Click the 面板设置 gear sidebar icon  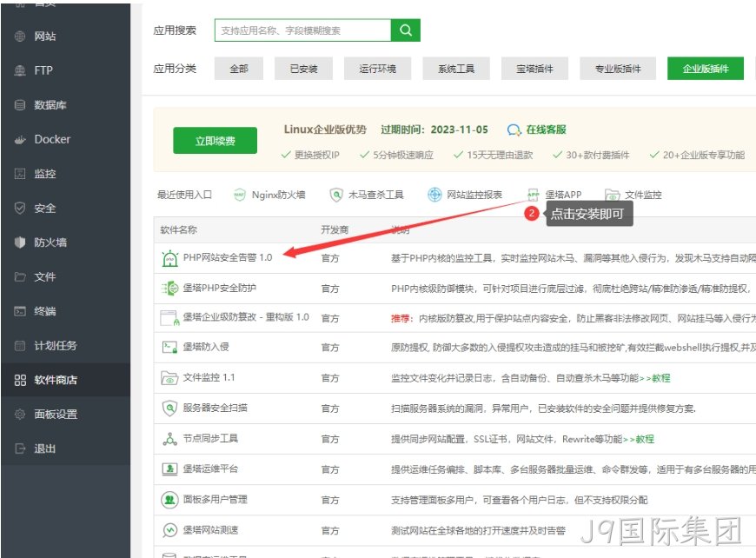[x=20, y=415]
